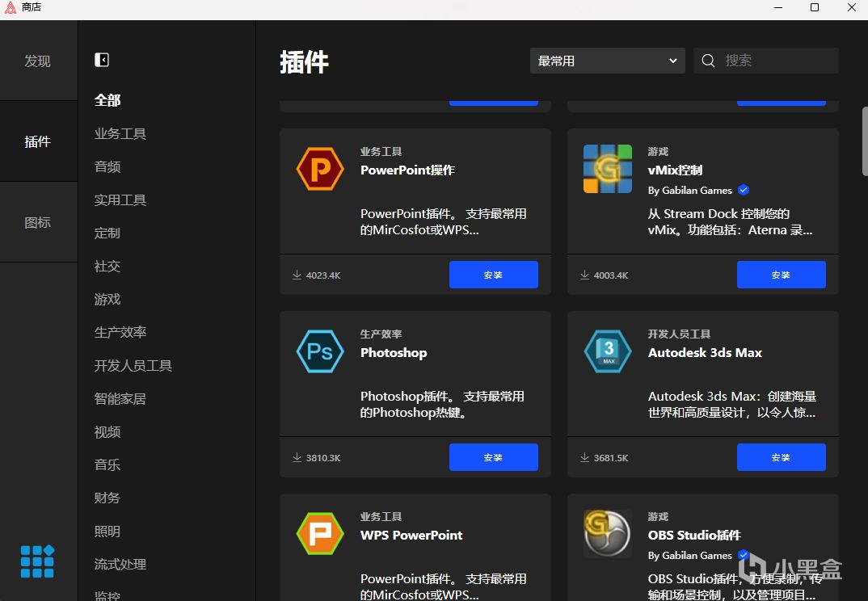Click the blue grid icon at sidebar bottom

click(x=38, y=561)
